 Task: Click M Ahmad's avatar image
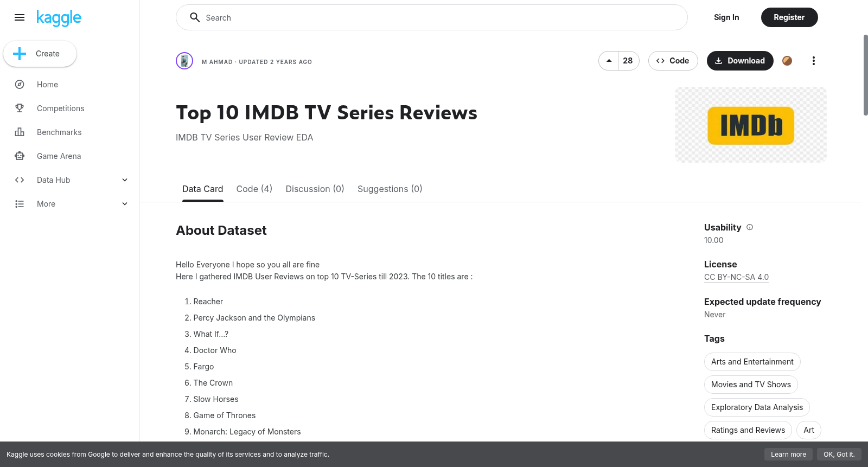(x=184, y=61)
